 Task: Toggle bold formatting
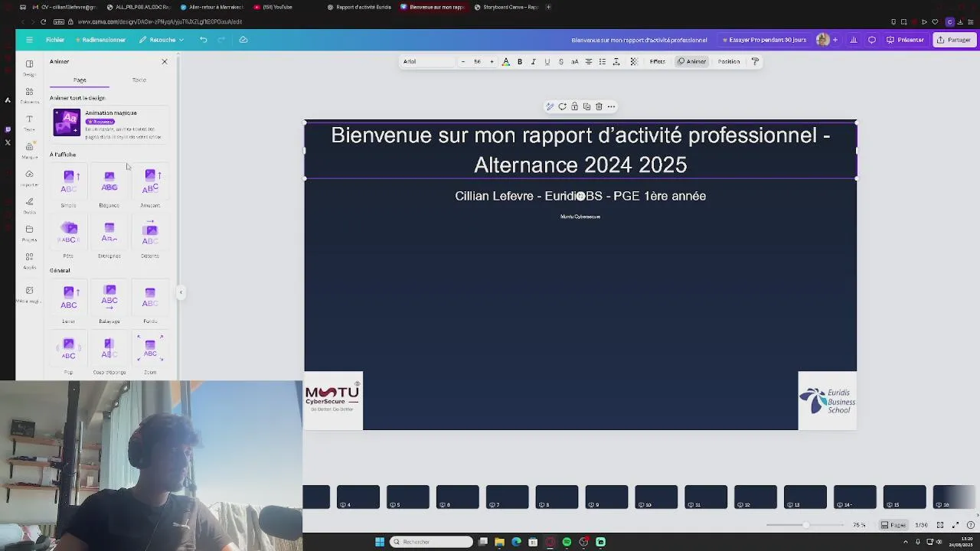click(x=520, y=61)
